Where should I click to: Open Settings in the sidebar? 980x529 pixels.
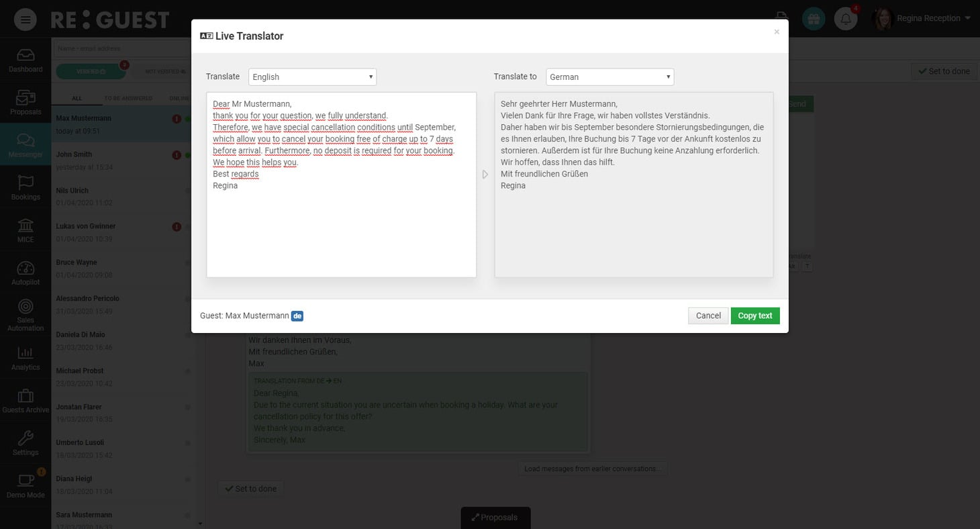[26, 443]
